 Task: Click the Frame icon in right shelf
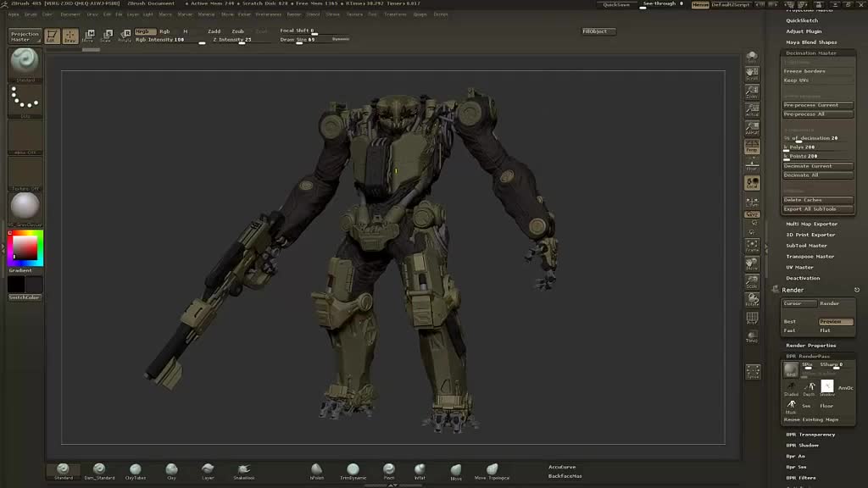pyautogui.click(x=752, y=246)
